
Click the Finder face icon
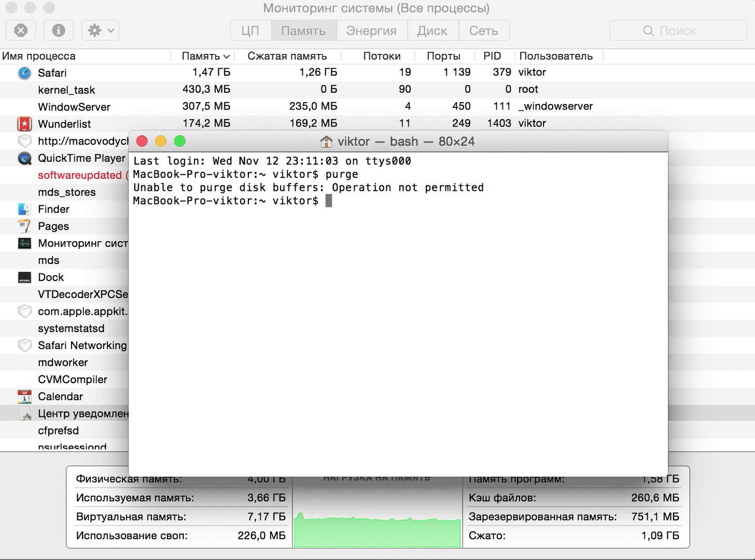[x=24, y=209]
